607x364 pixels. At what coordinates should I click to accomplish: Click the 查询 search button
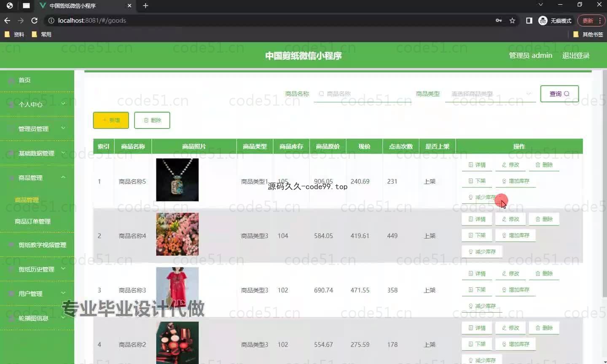point(559,94)
